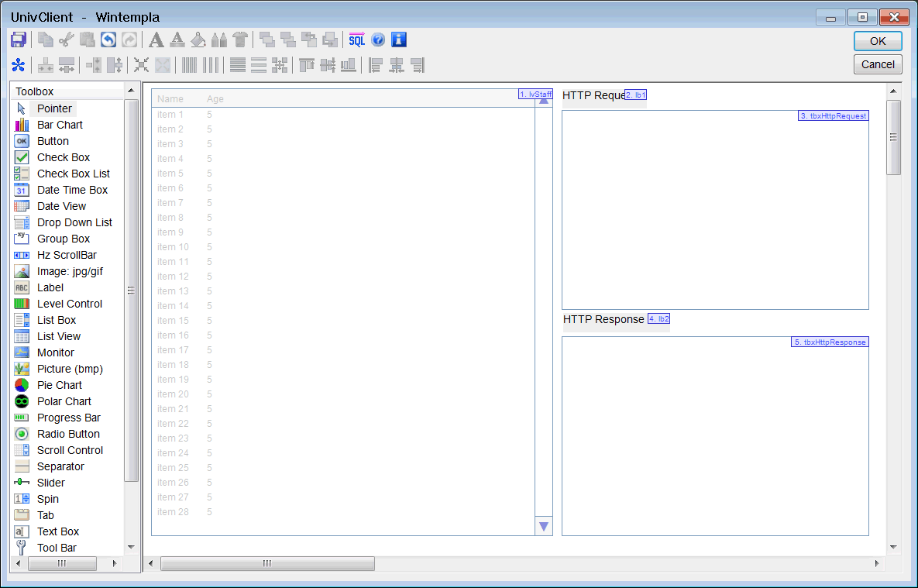Click the two crayons icon
This screenshot has height=588, width=918.
click(x=219, y=40)
